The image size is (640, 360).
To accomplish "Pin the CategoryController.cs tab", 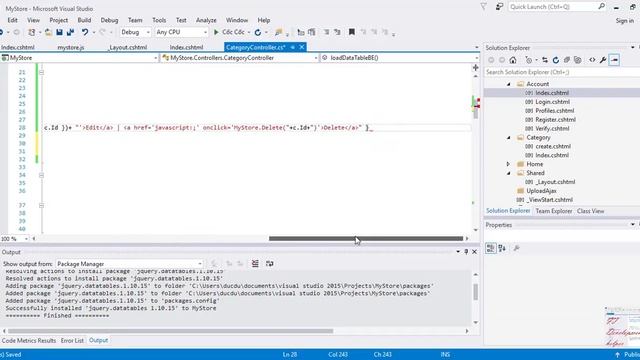I will click(x=293, y=47).
